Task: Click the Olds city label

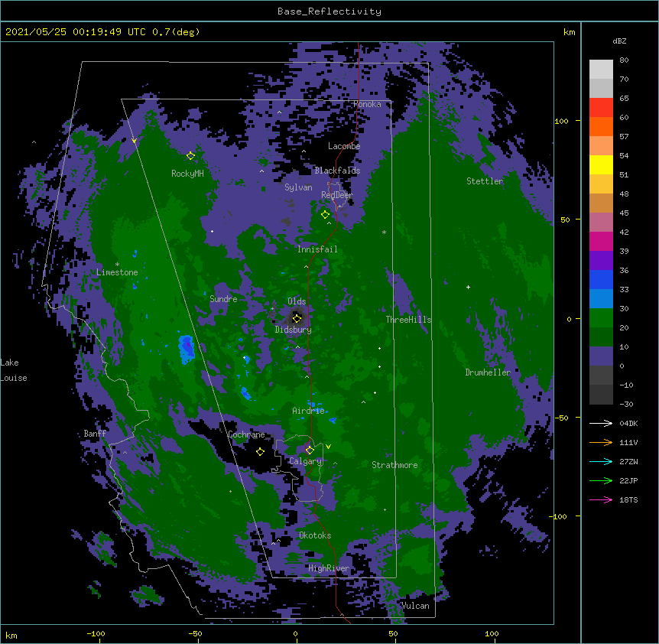Action: point(297,301)
